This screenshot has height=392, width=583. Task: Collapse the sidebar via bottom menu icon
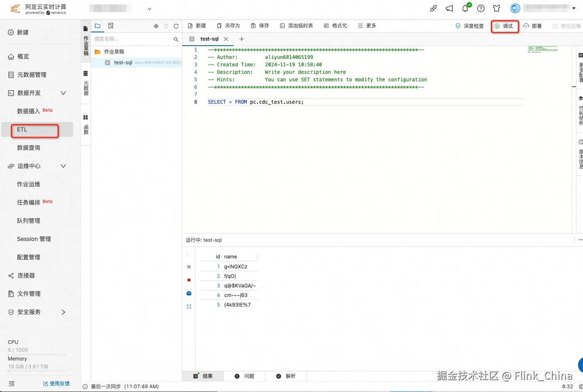(12, 384)
